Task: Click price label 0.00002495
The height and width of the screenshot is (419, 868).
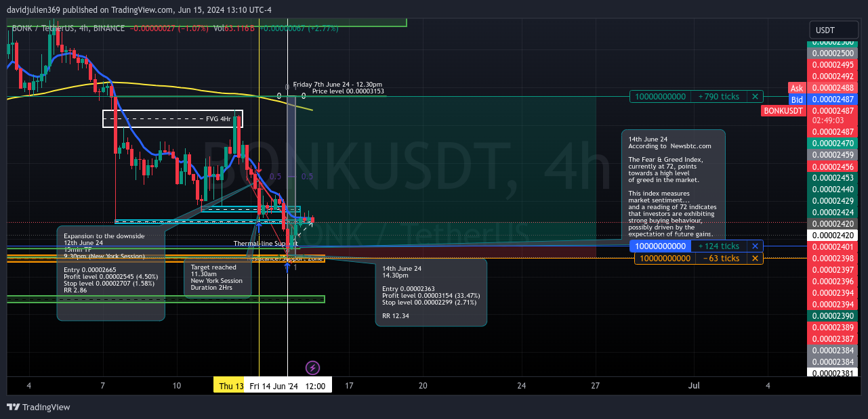Action: (833, 65)
